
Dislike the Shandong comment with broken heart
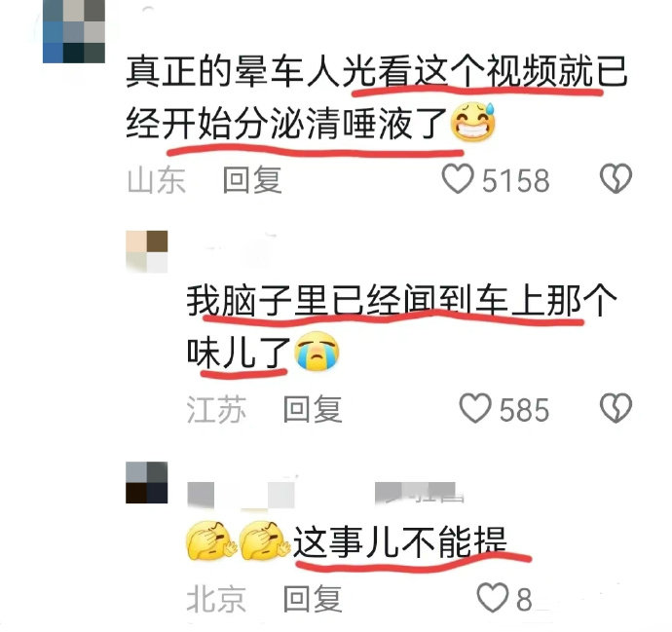click(x=616, y=178)
